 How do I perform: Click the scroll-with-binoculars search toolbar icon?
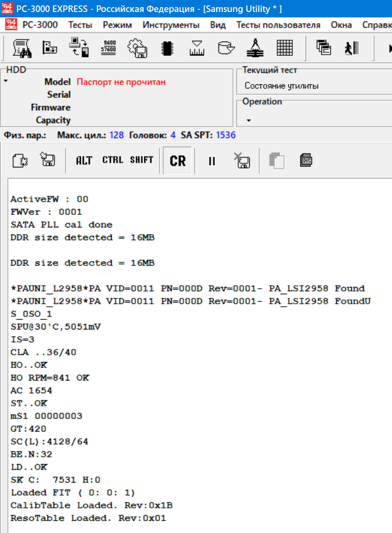coord(22,48)
